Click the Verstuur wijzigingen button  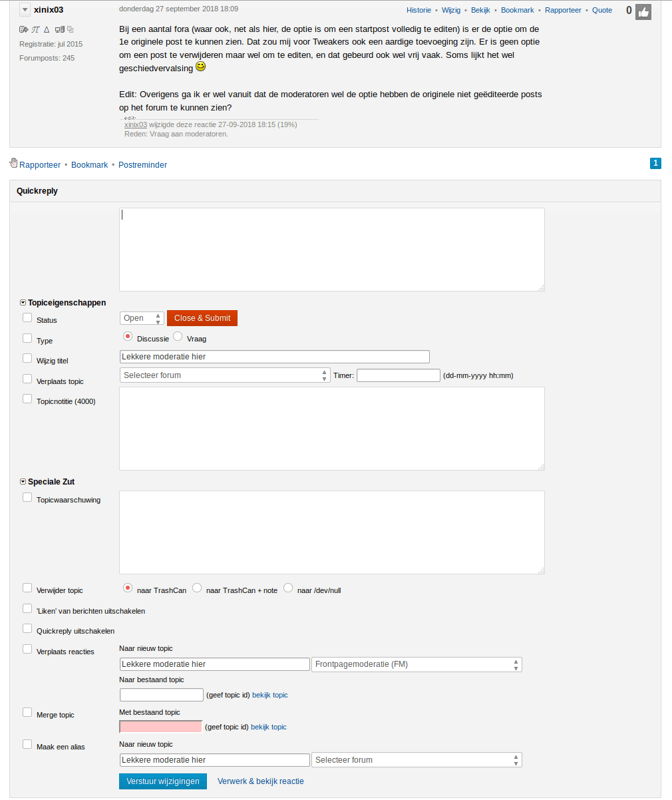(x=163, y=781)
